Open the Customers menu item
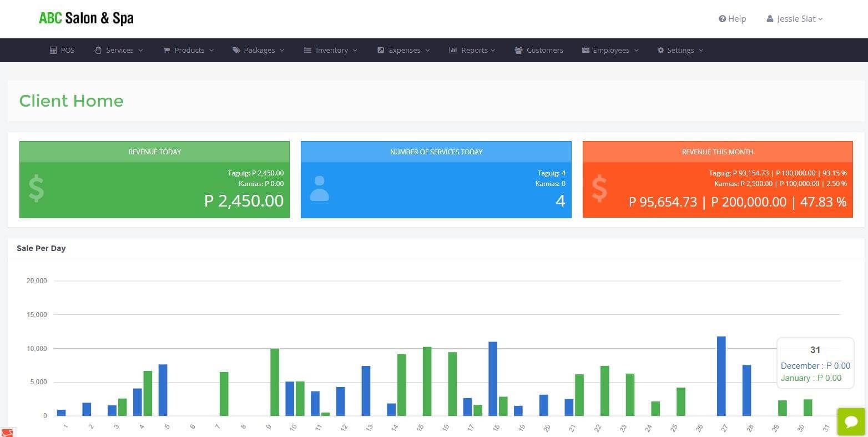This screenshot has height=437, width=868. (539, 50)
